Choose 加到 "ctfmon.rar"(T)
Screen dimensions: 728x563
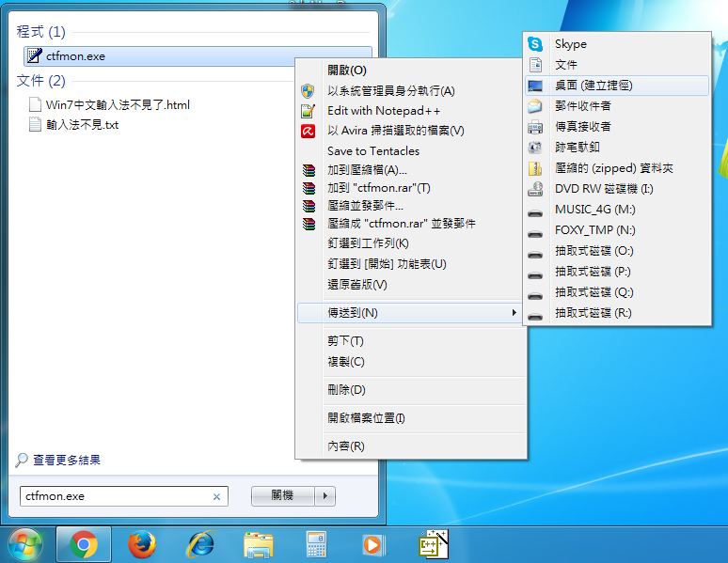coord(379,188)
